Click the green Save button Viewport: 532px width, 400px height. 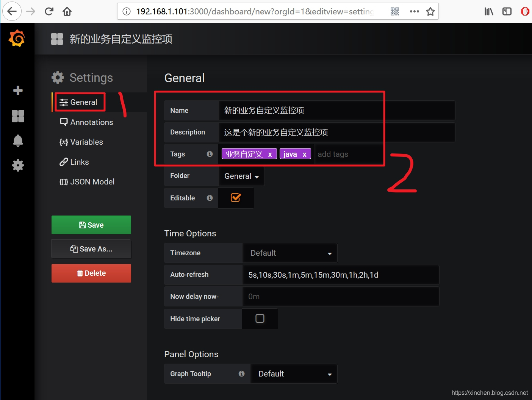tap(91, 225)
